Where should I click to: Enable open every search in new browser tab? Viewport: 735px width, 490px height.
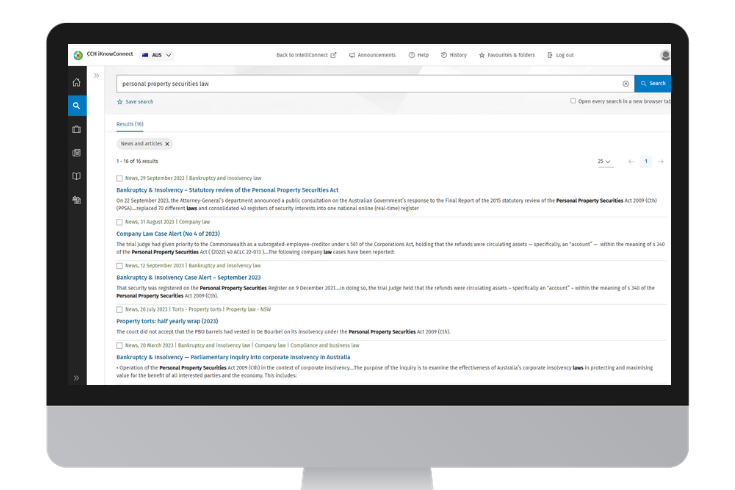(573, 101)
